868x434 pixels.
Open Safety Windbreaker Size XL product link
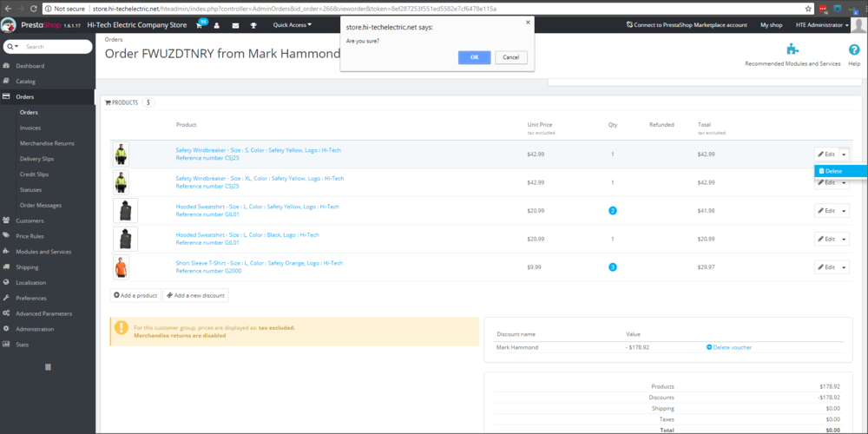point(260,178)
